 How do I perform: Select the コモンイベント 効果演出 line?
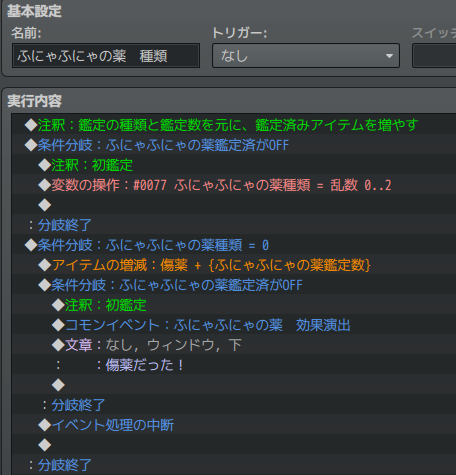pos(234,325)
